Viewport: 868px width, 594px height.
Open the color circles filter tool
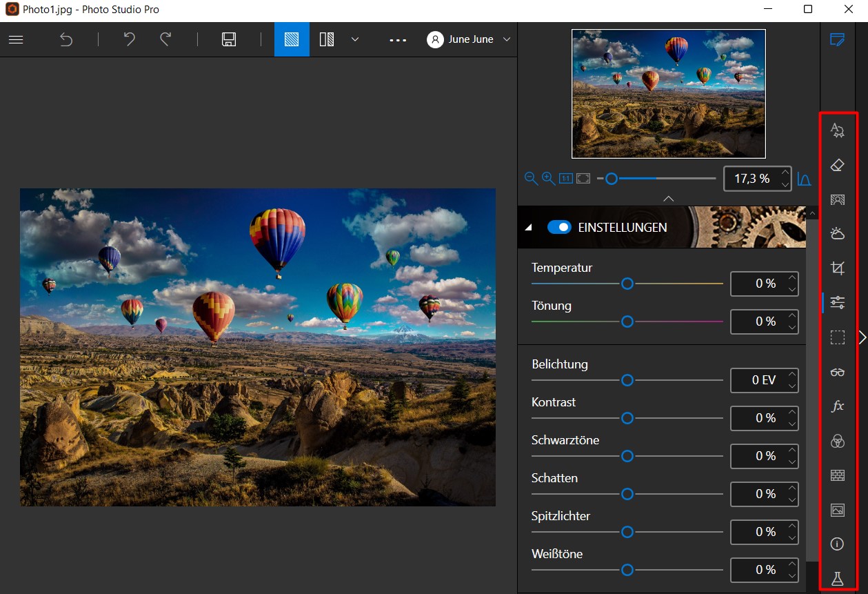(x=838, y=441)
